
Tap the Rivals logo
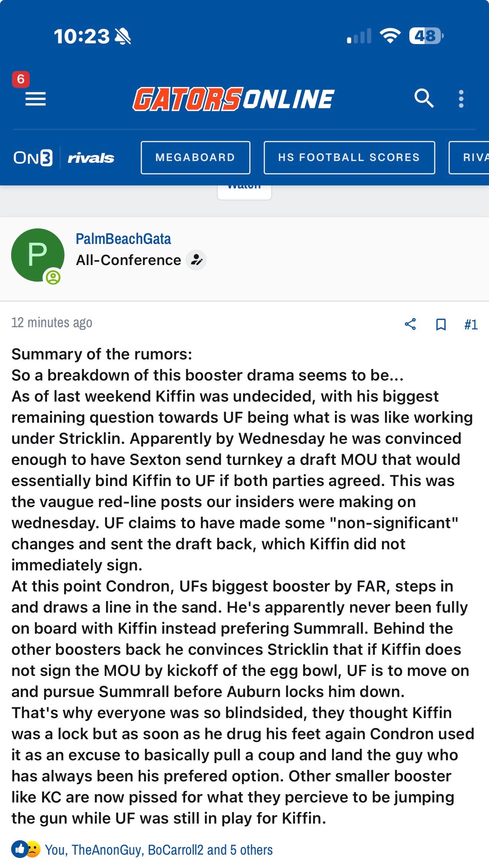(x=91, y=158)
